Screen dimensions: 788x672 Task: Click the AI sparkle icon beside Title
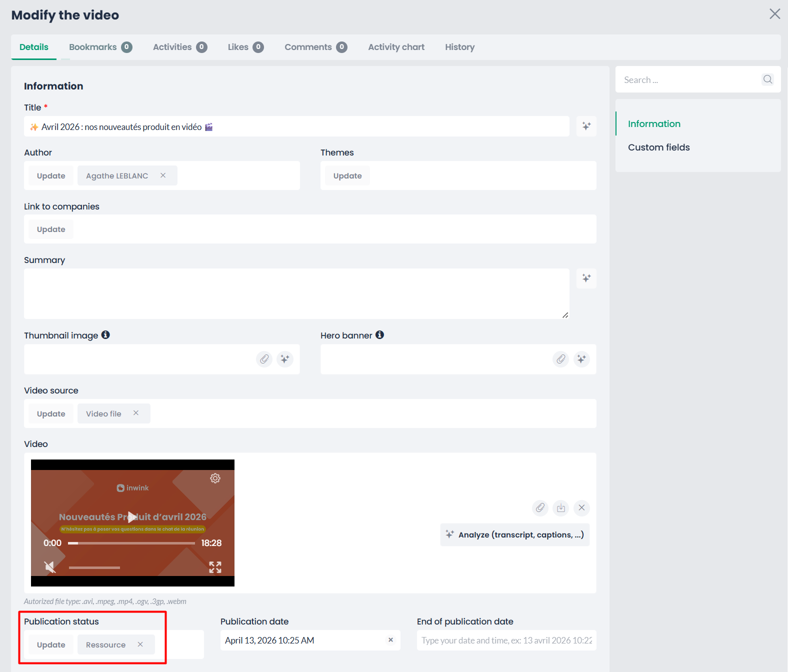(586, 126)
